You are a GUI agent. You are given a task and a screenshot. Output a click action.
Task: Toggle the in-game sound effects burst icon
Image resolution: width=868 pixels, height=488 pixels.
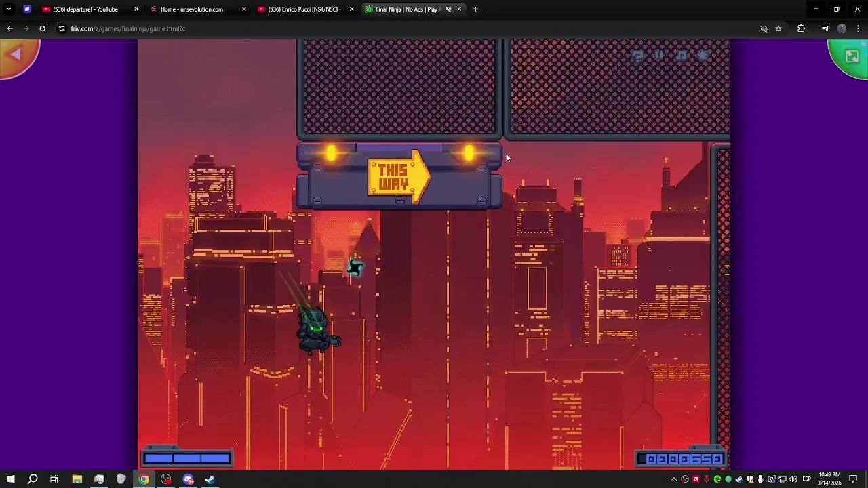703,56
